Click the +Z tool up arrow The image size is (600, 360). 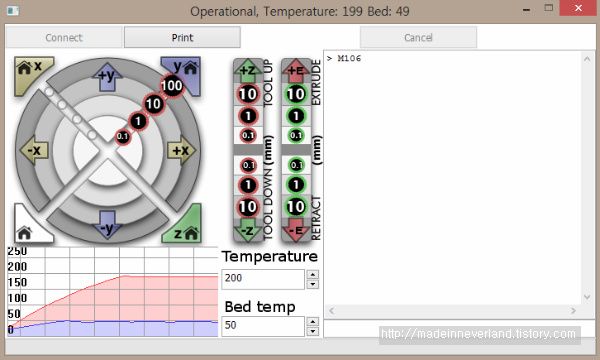tap(248, 70)
